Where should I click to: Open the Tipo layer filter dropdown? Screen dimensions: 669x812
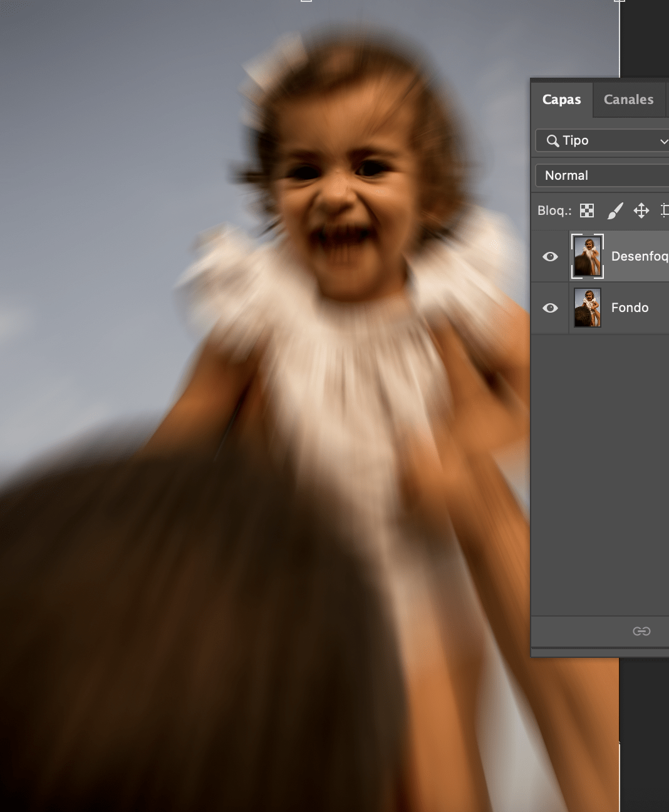(x=602, y=140)
